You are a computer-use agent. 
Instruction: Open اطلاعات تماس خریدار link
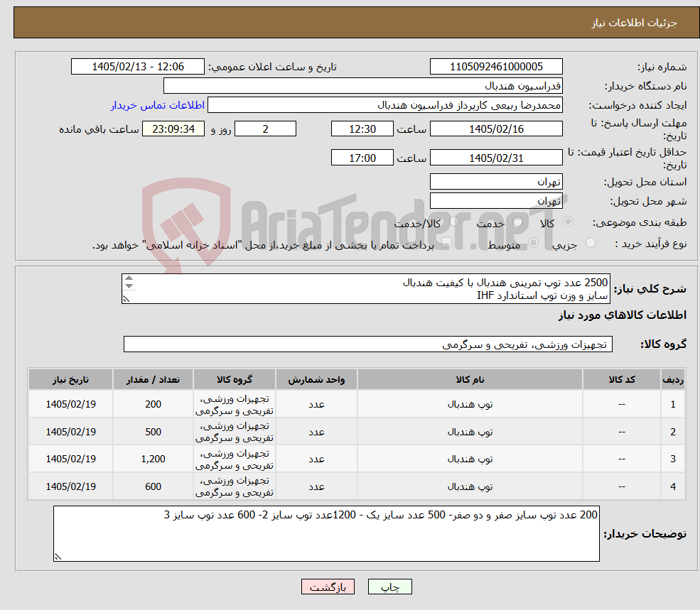(x=158, y=105)
